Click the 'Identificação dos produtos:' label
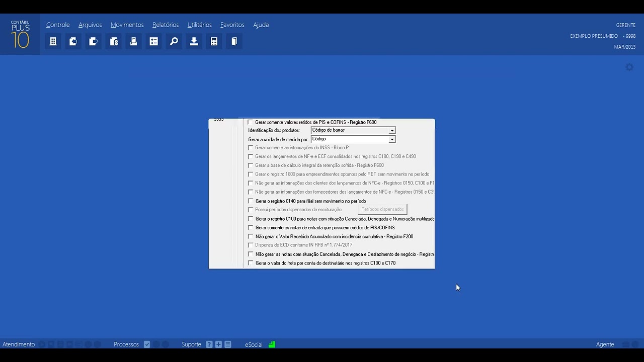Viewport: 644px width, 362px height. tap(274, 130)
